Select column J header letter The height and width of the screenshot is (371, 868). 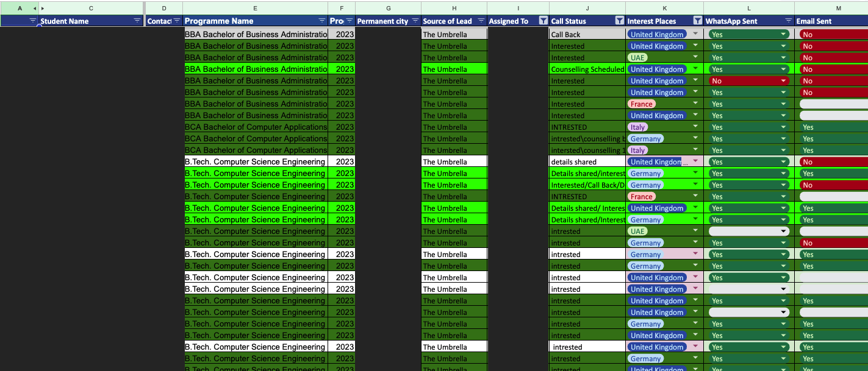tap(587, 8)
